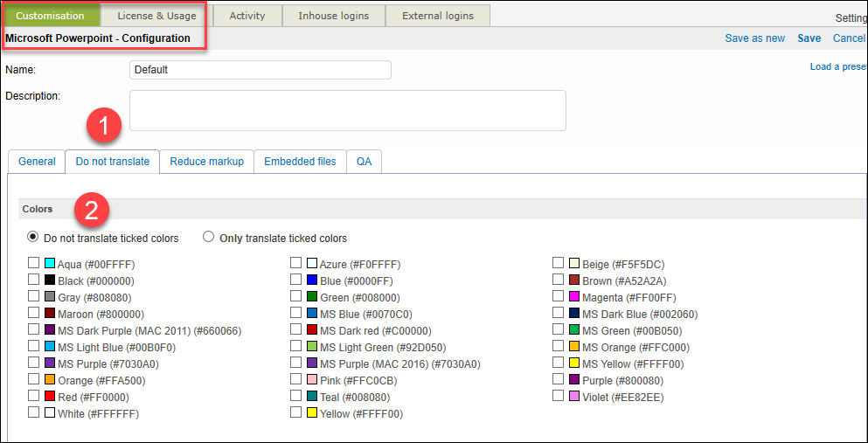The height and width of the screenshot is (443, 868).
Task: Click the Teal color swatch
Action: coord(312,397)
